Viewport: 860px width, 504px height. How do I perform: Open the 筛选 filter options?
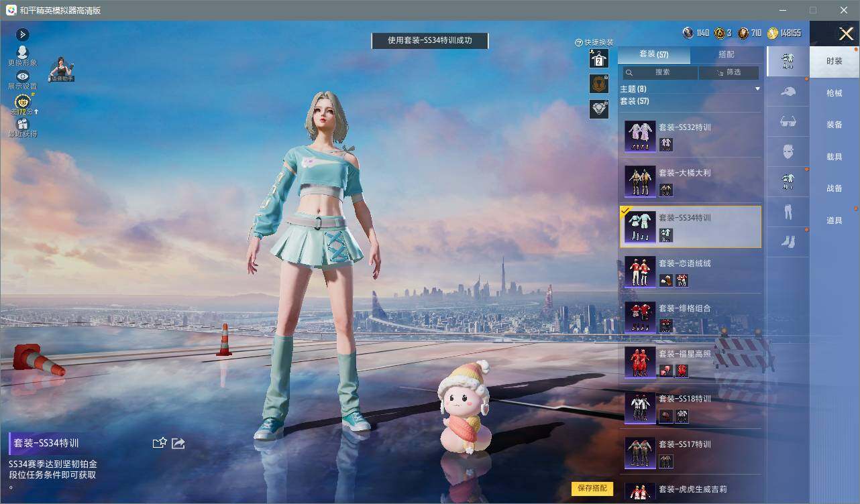click(x=729, y=72)
